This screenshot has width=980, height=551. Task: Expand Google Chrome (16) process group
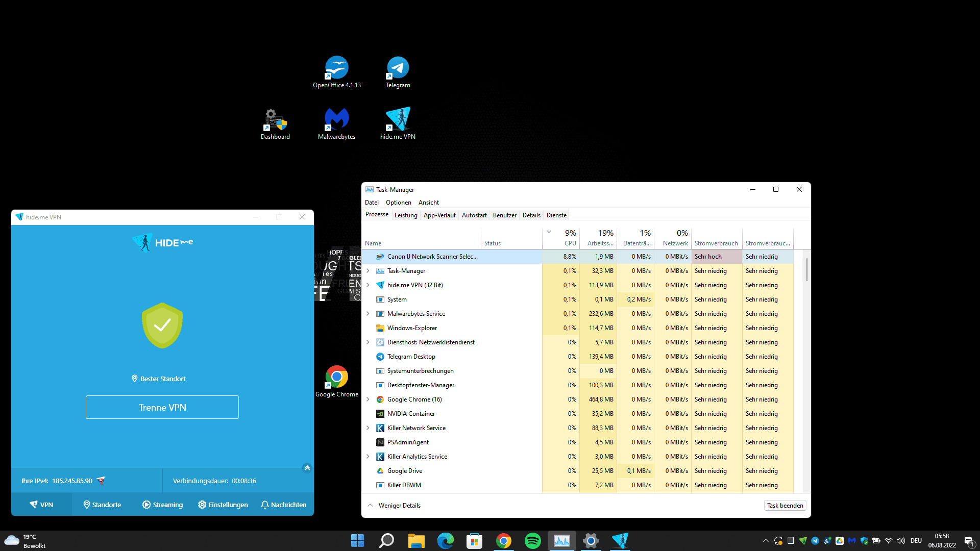(x=368, y=399)
